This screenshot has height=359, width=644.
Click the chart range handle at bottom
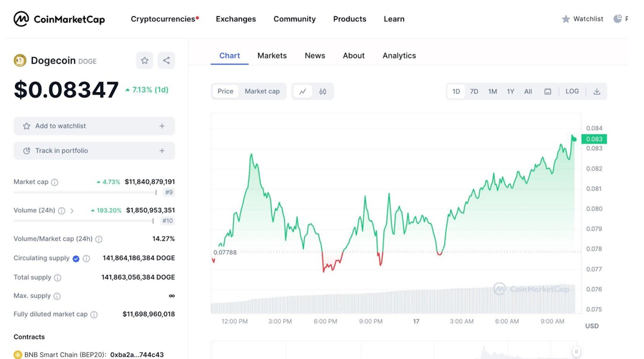pyautogui.click(x=576, y=352)
